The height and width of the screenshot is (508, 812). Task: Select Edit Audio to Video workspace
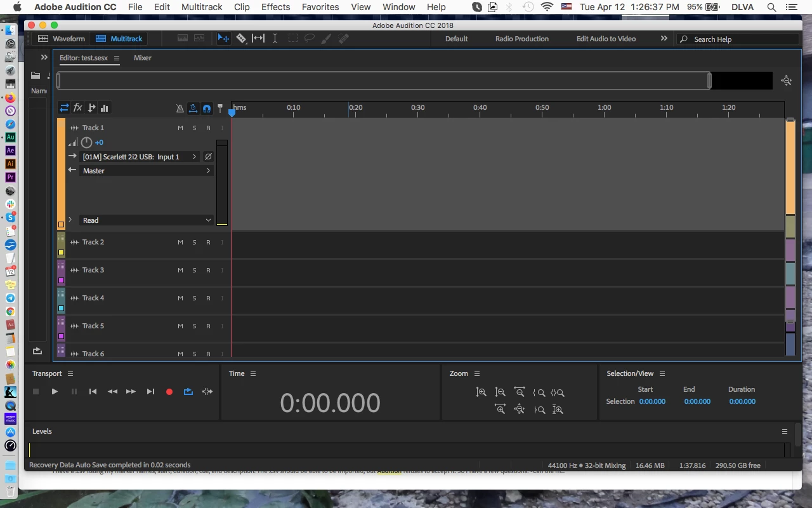tap(606, 39)
